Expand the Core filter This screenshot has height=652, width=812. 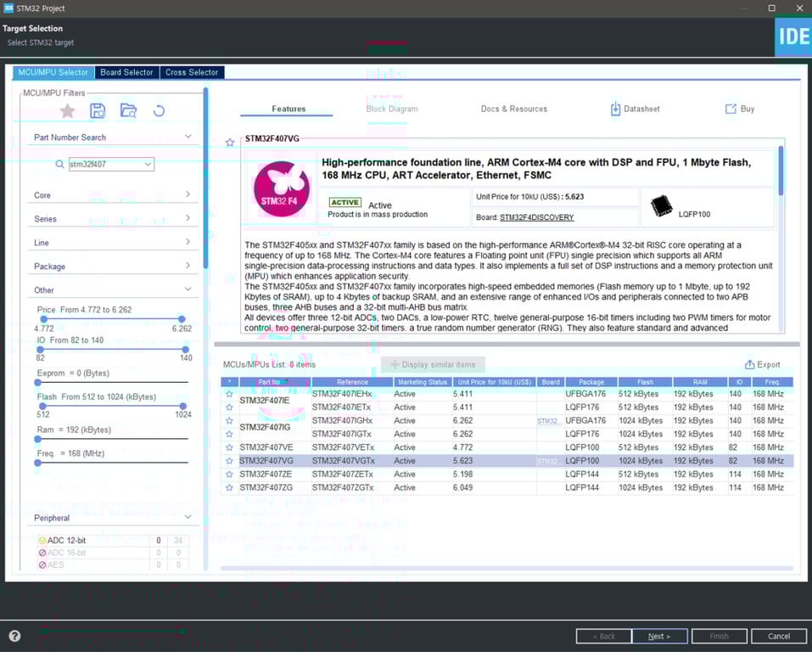[188, 194]
